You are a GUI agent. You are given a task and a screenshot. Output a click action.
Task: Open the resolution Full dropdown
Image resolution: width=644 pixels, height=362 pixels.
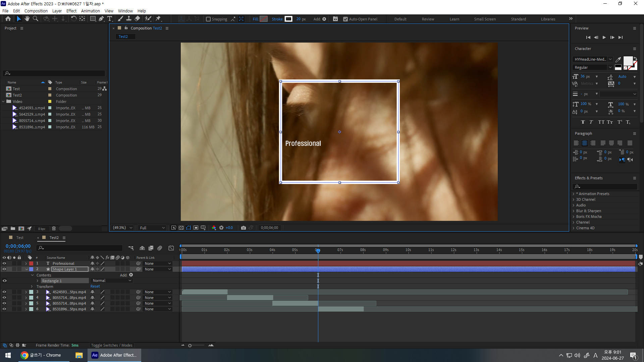click(x=152, y=228)
